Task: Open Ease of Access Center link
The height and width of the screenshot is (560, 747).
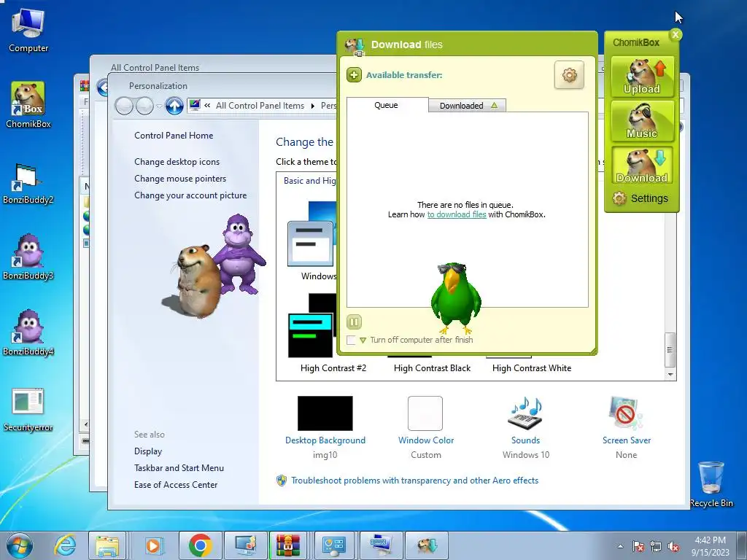Action: tap(176, 485)
